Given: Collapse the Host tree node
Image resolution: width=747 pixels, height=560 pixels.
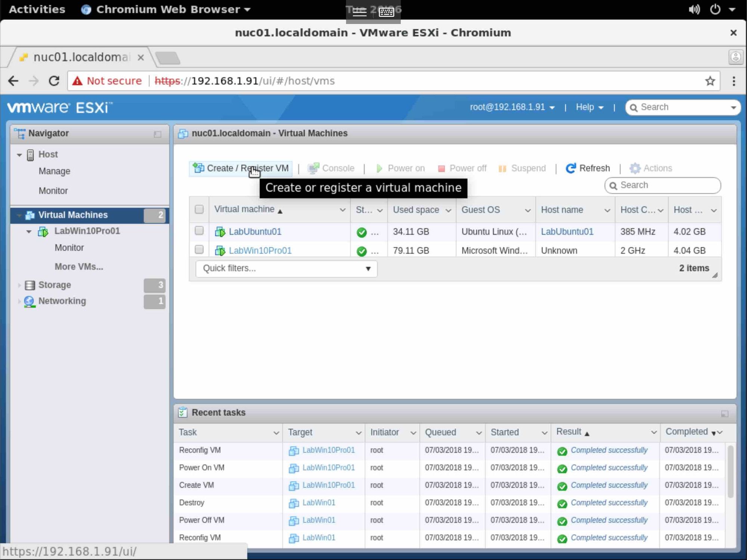Looking at the screenshot, I should click(x=19, y=155).
